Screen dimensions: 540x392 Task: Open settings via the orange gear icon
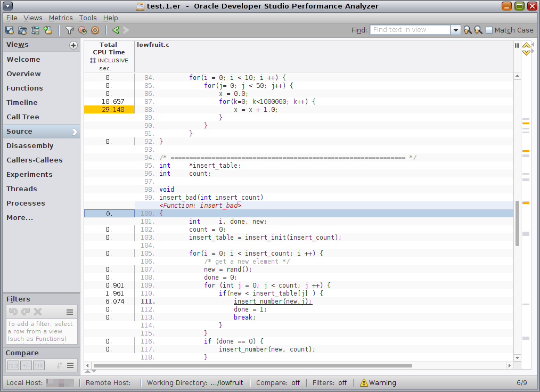click(95, 30)
